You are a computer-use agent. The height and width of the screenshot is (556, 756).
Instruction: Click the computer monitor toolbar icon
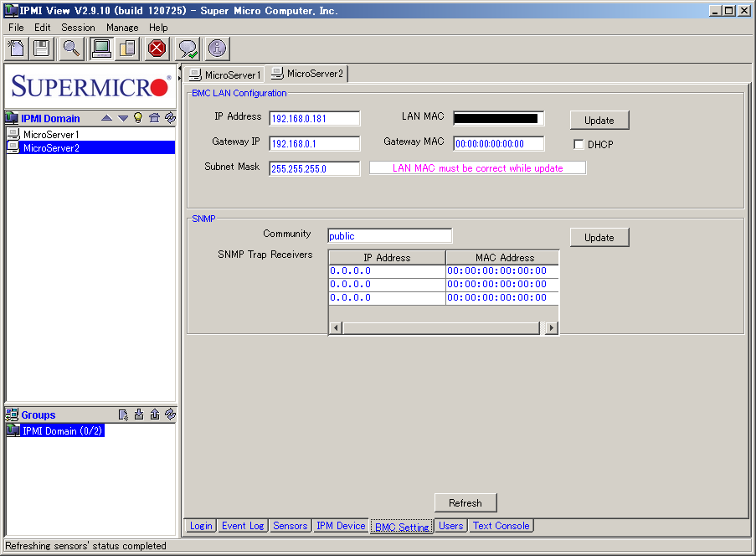pos(101,49)
